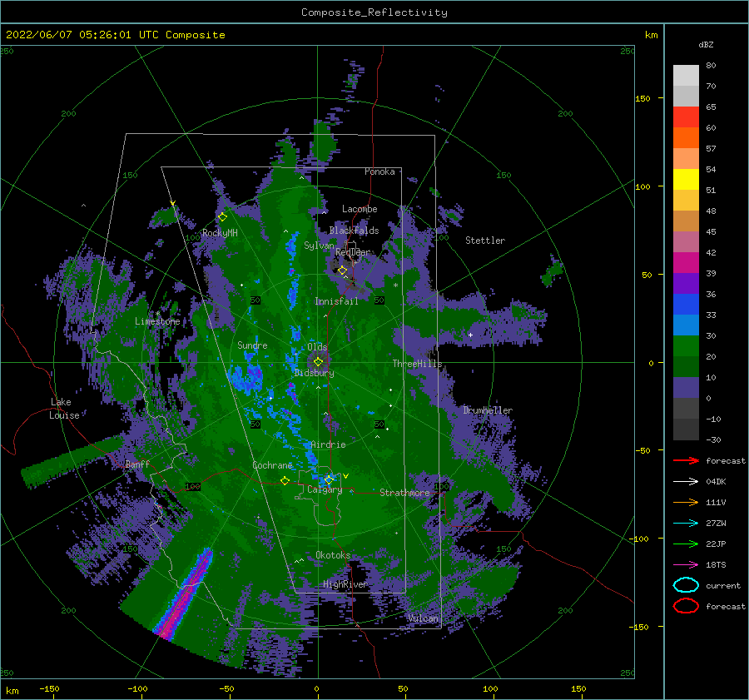Click the Composite_Reflectivity title

(374, 12)
